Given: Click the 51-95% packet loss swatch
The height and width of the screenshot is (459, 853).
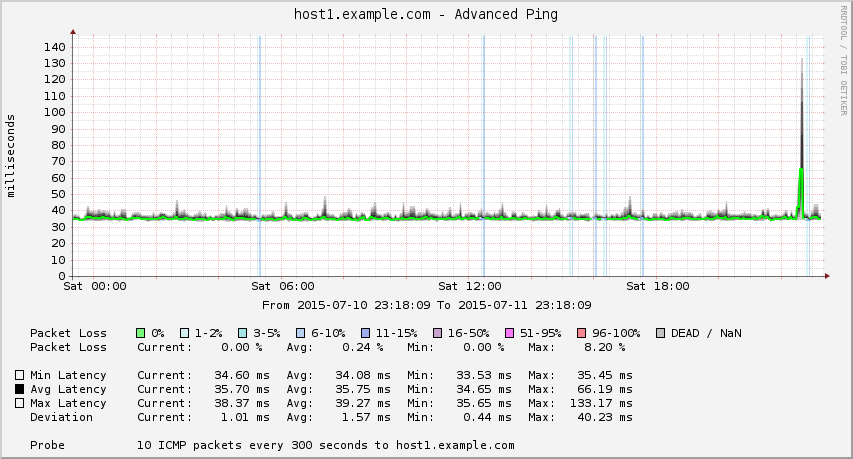Looking at the screenshot, I should coord(510,333).
